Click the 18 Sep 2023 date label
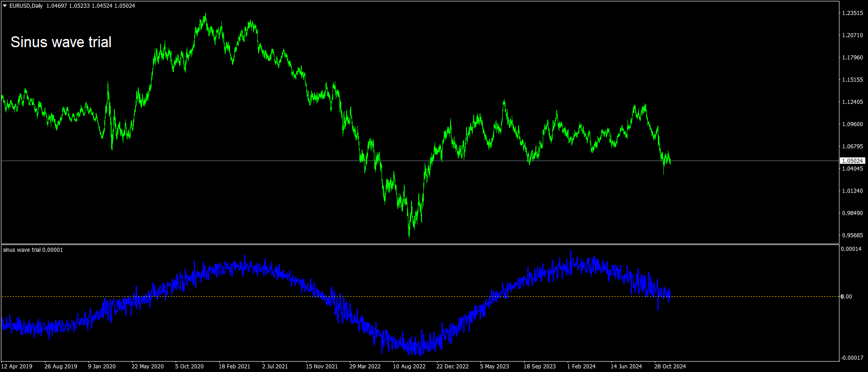This screenshot has height=372, width=868. pos(540,367)
